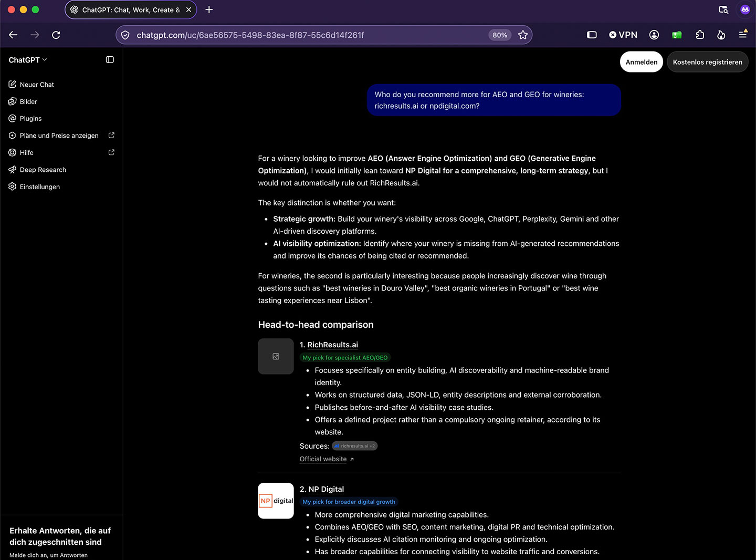The image size is (756, 560).
Task: Open Hilfe in the sidebar
Action: point(61,152)
